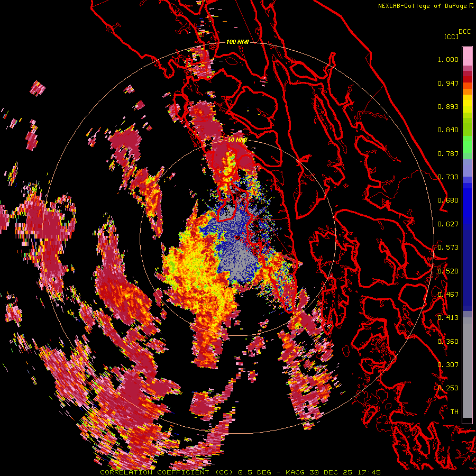
Task: Click the 0.893 value on the color scale
Action: [x=448, y=106]
